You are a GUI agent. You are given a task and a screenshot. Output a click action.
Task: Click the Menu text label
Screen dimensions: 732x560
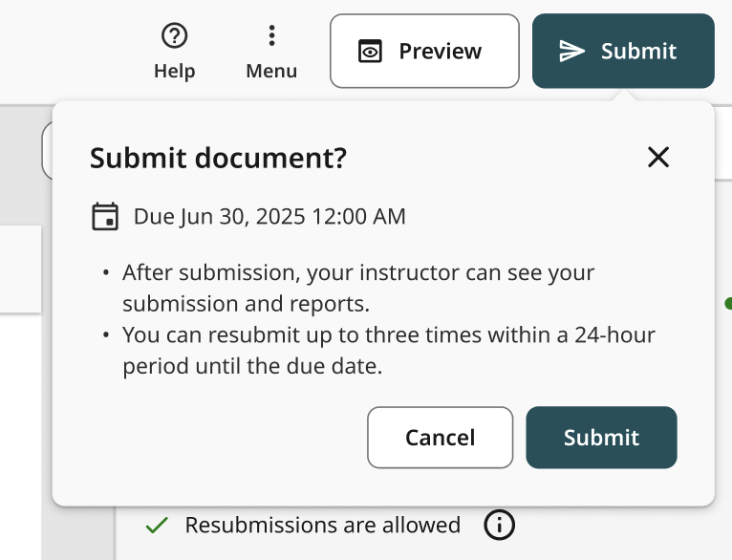[271, 72]
